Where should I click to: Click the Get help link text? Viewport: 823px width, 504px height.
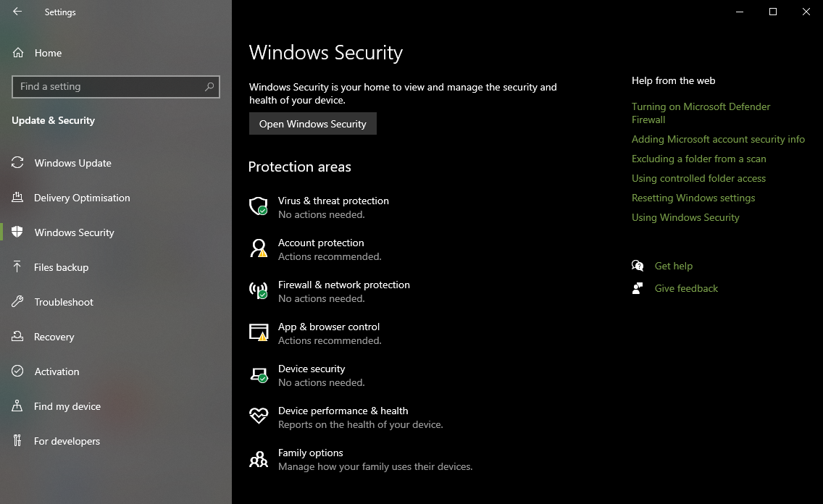click(674, 266)
